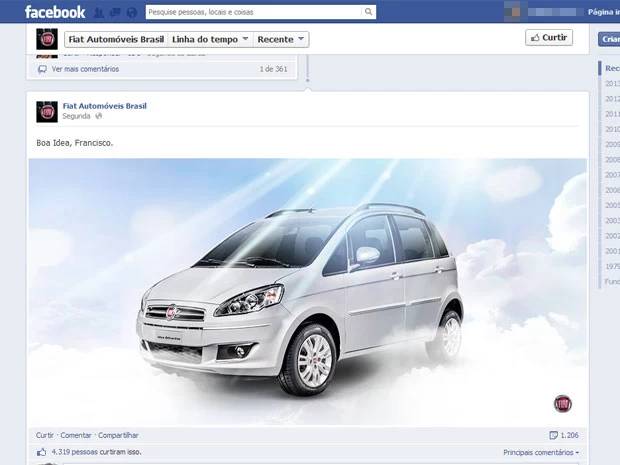Click Compartilhar under the post

point(118,435)
